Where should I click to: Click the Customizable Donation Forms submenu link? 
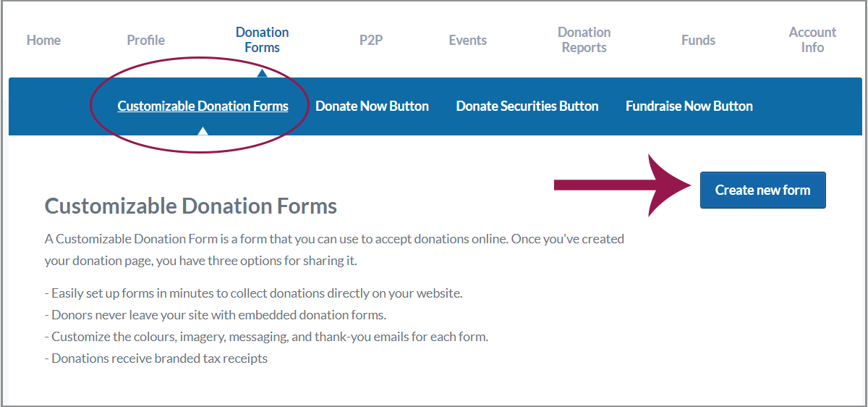(x=203, y=106)
